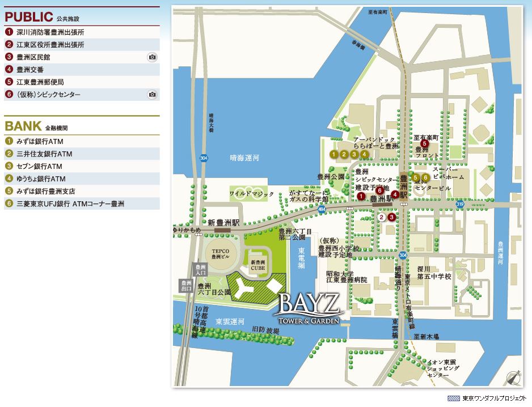Click red marker 4 beside 豊洲駅
Viewport: 532px width, 407px height.
395,194
